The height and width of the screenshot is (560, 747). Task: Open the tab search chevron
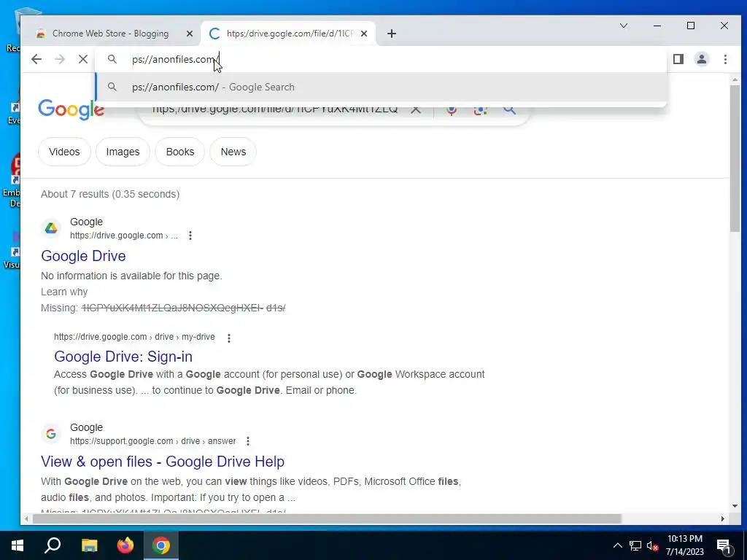[624, 26]
